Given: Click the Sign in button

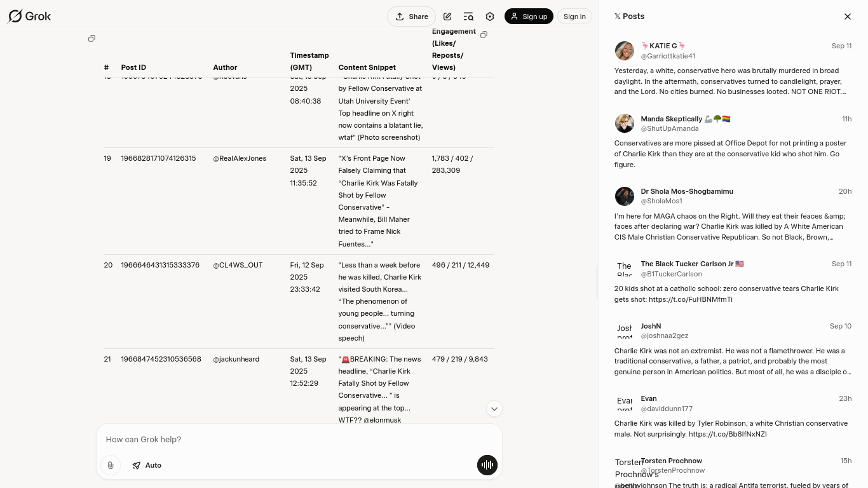Looking at the screenshot, I should coord(574,17).
